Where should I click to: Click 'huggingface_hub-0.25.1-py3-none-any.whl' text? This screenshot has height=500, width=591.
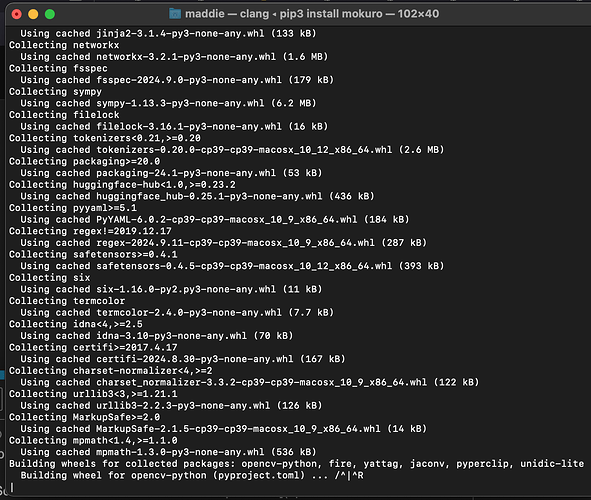click(x=209, y=196)
